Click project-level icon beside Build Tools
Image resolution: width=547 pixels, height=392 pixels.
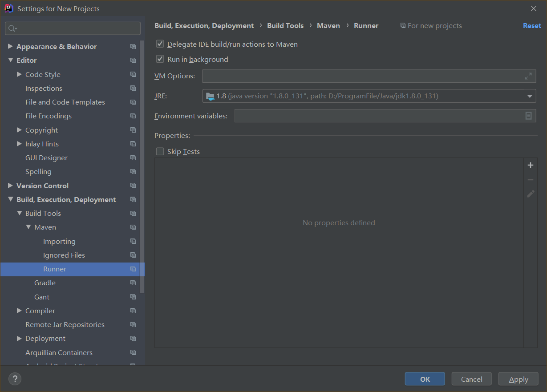[133, 213]
